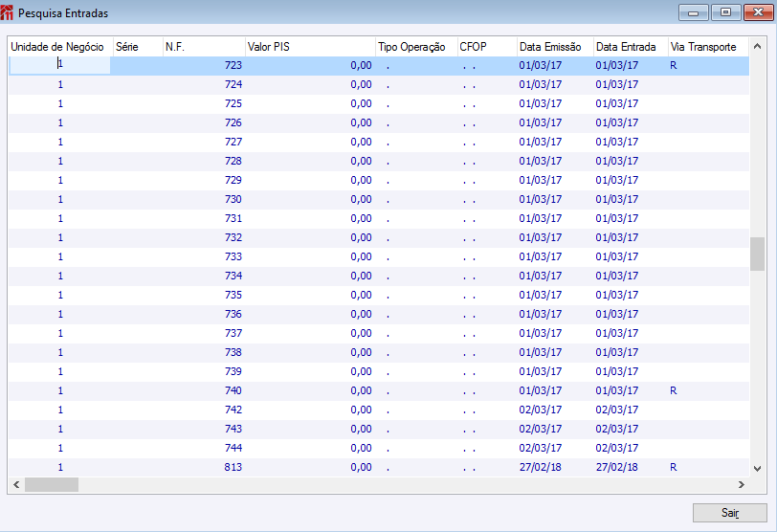Select the row with N.F. 729
The width and height of the screenshot is (777, 532).
coord(379,180)
